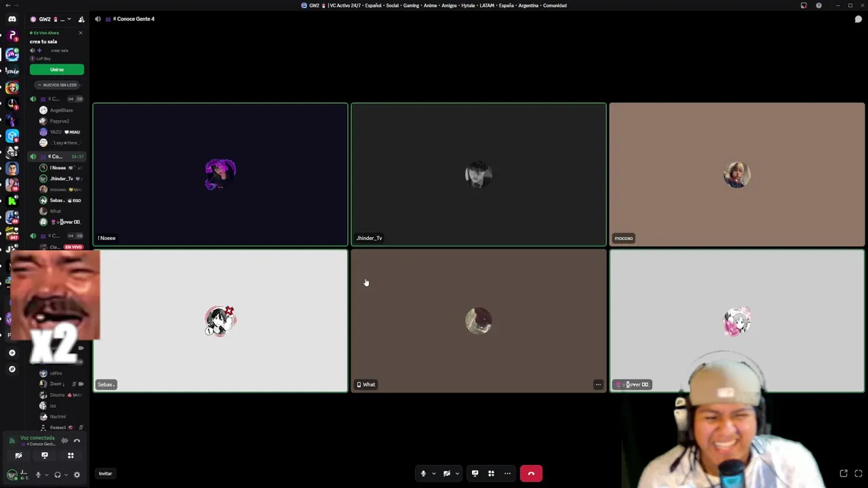This screenshot has width=868, height=488.
Task: Join the room with Unirse button
Action: [57, 69]
